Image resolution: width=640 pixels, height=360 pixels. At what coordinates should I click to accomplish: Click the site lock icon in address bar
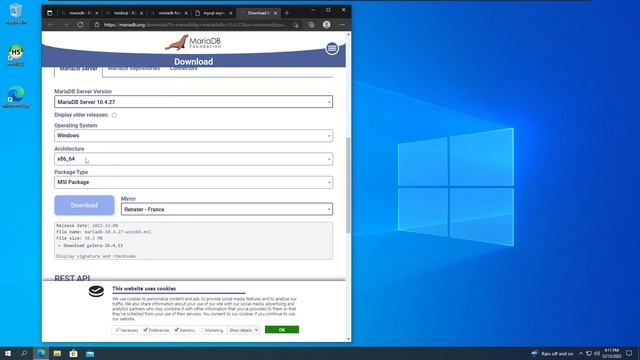(97, 25)
